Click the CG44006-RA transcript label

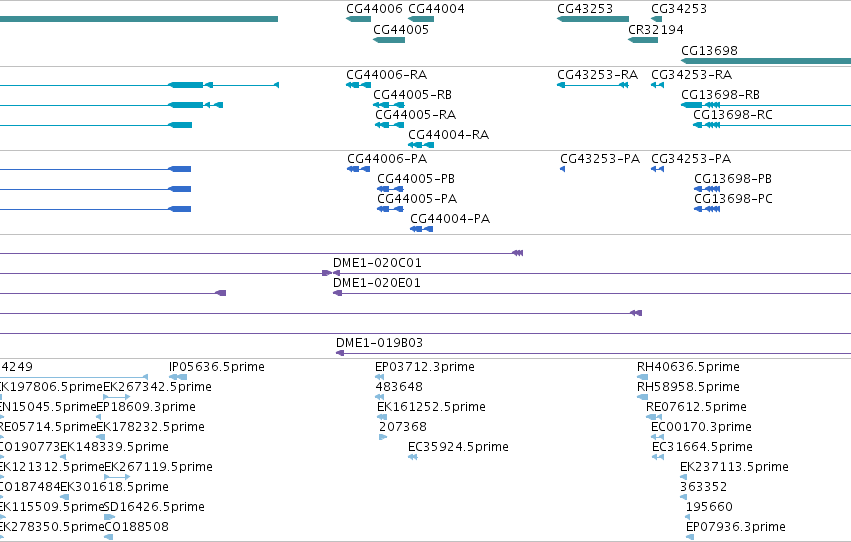click(386, 74)
